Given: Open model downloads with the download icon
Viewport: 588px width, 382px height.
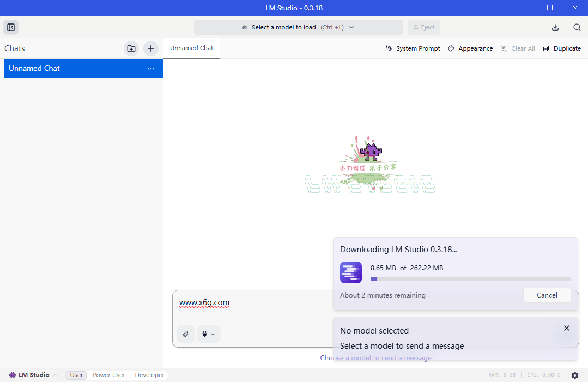Looking at the screenshot, I should point(555,27).
